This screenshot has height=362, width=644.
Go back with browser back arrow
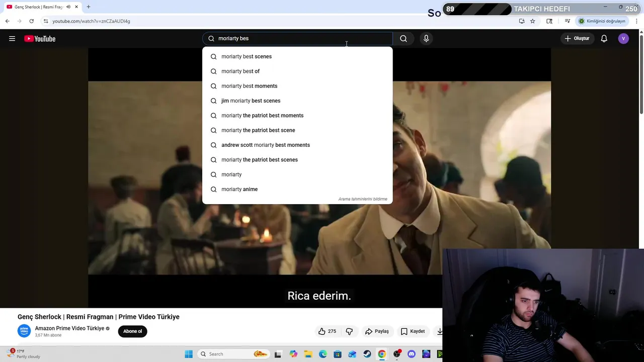[x=7, y=21]
